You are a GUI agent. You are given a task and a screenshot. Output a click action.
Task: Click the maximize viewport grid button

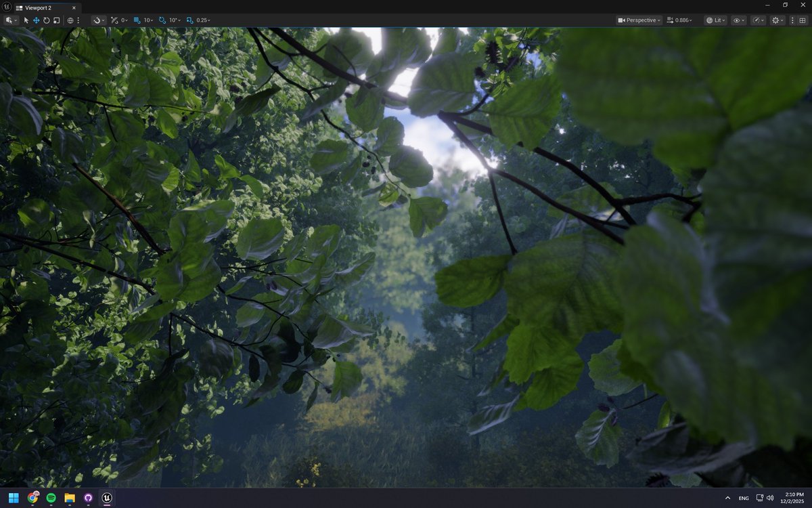(x=803, y=20)
